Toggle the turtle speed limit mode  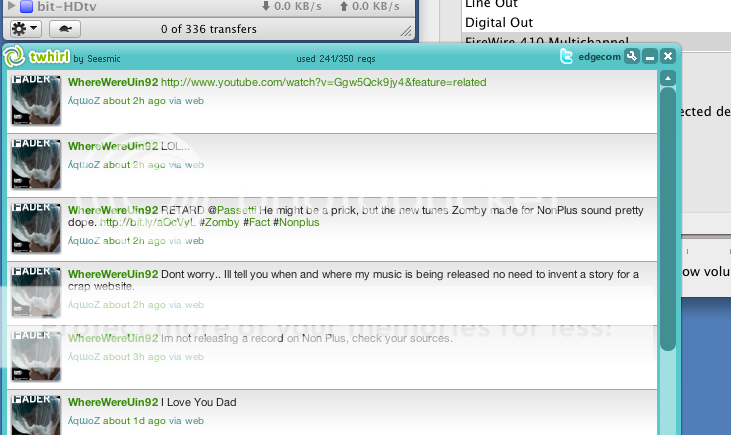65,29
